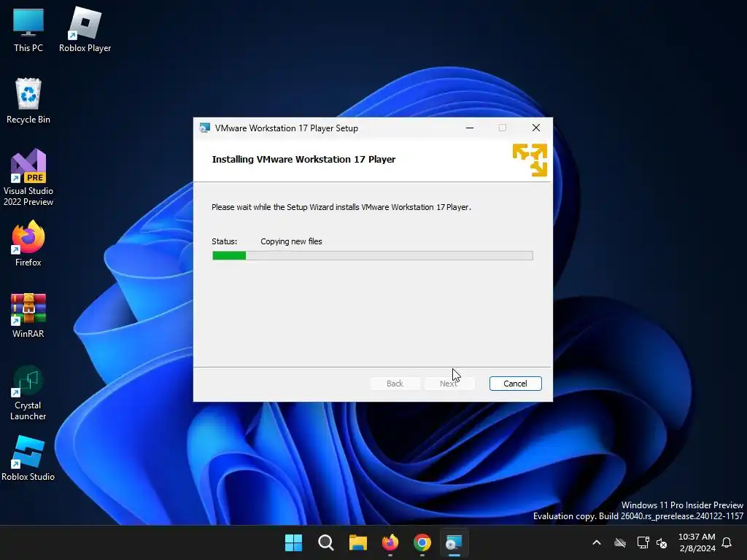Image resolution: width=747 pixels, height=560 pixels.
Task: Select the Roblox Studio desktop shortcut
Action: click(x=28, y=458)
